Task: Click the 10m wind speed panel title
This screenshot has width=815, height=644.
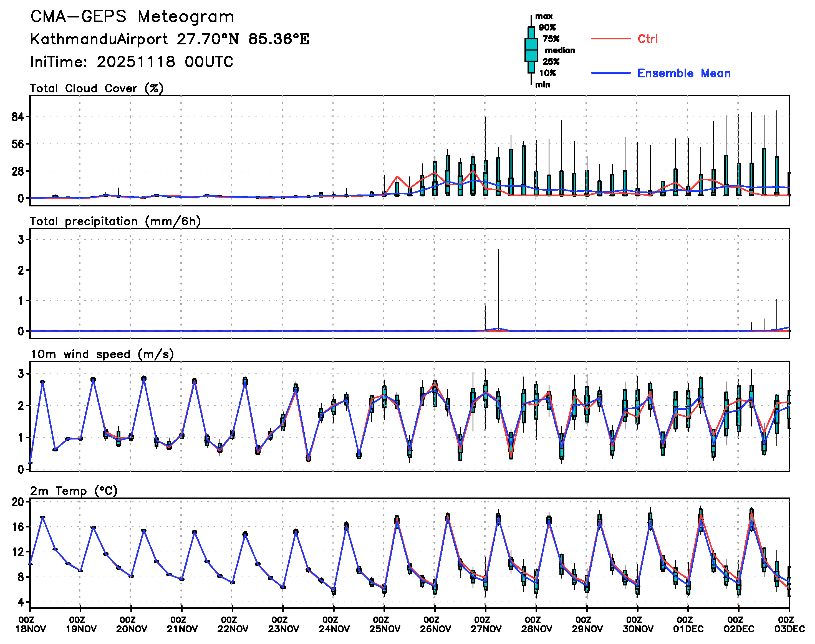Action: [102, 354]
